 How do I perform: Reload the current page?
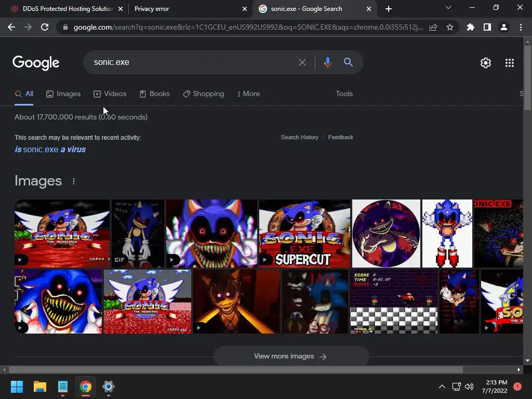click(45, 27)
